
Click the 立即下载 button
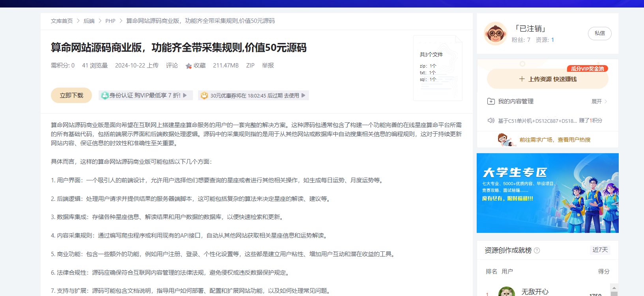(x=71, y=96)
